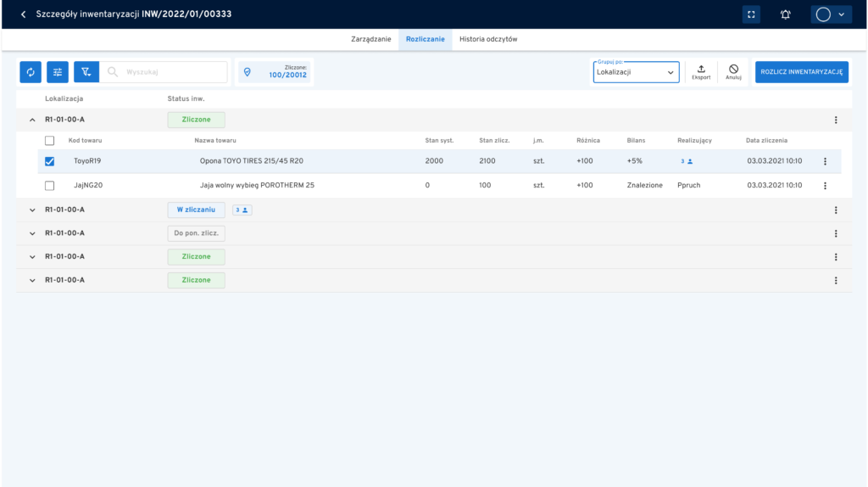
Task: Switch to the Historia odczytów tab
Action: [x=488, y=39]
